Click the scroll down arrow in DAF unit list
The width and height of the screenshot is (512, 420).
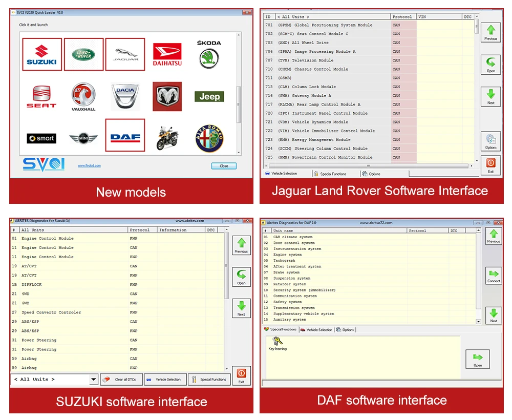click(x=478, y=322)
